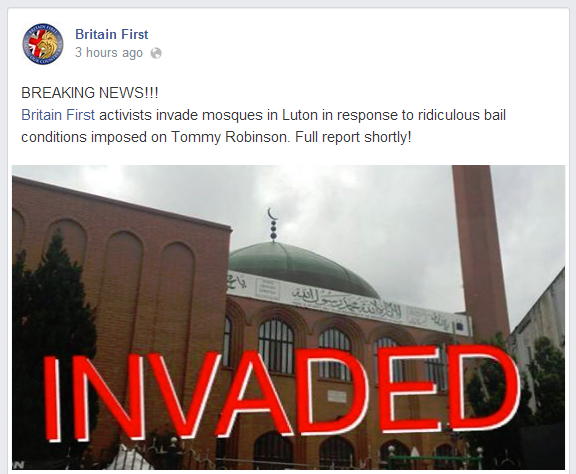The height and width of the screenshot is (474, 576).
Task: Click the word 'Luton' in the post
Action: coord(300,115)
